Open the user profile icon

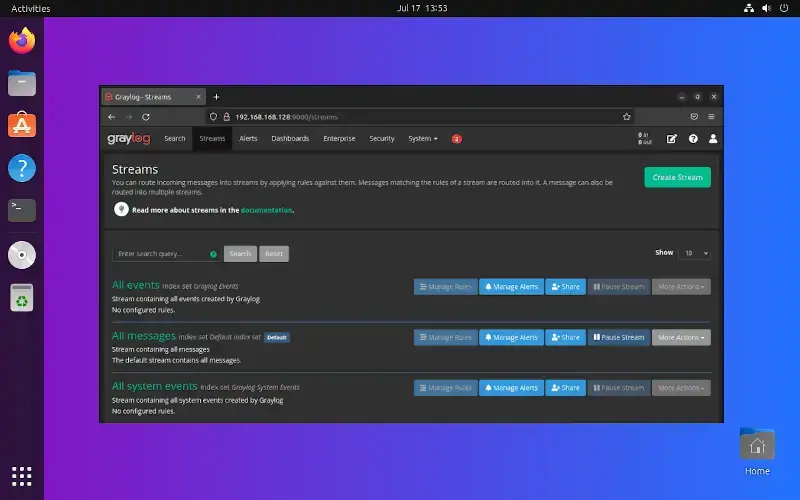point(713,139)
